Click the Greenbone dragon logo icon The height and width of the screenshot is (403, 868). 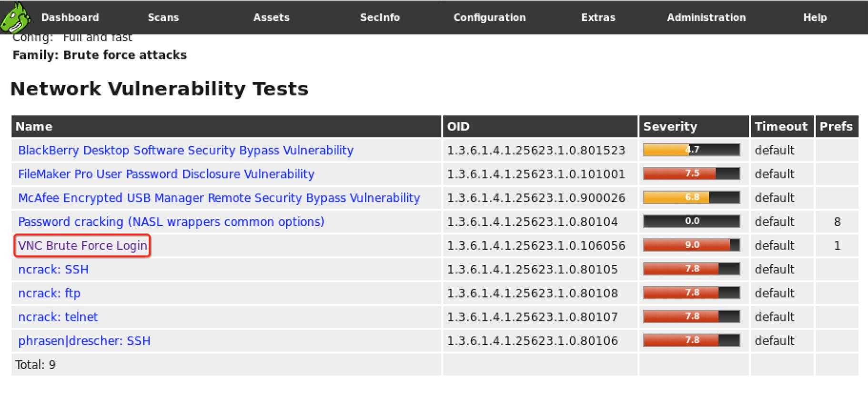point(15,17)
